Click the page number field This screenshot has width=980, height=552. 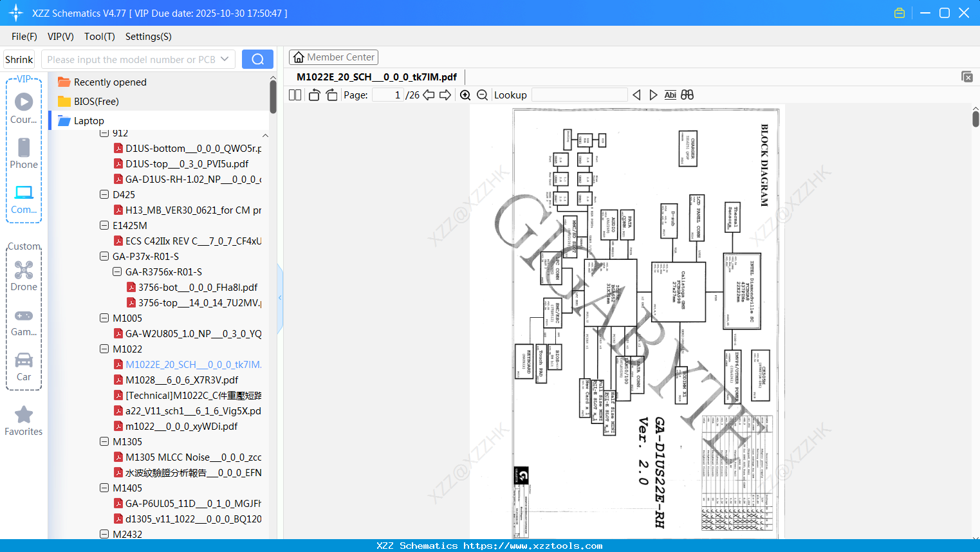tap(387, 95)
